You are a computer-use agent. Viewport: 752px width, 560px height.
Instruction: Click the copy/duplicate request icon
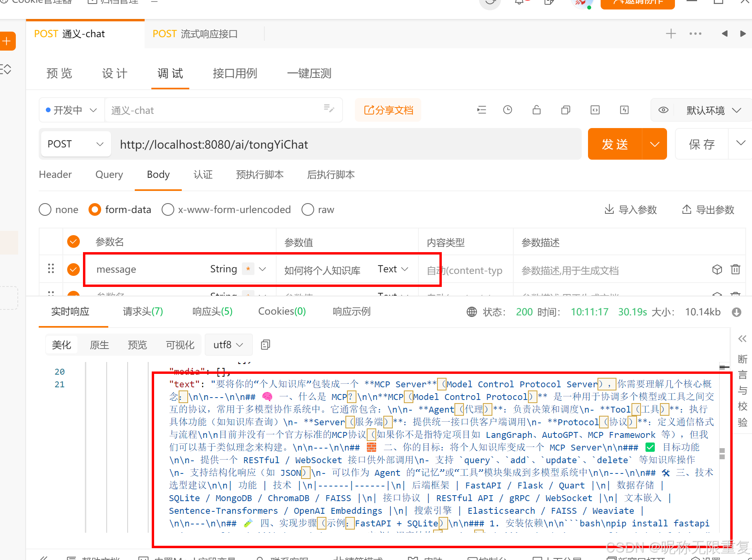(x=565, y=110)
